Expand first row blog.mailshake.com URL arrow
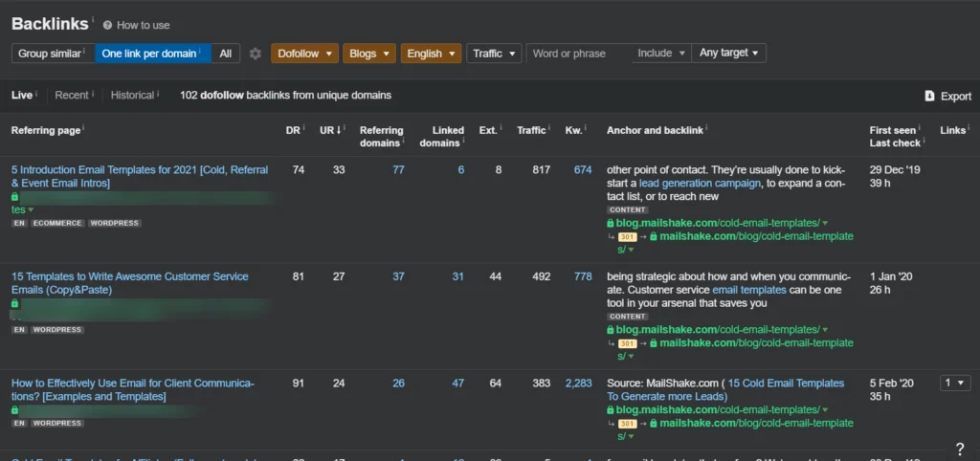This screenshot has height=461, width=980. 825,224
